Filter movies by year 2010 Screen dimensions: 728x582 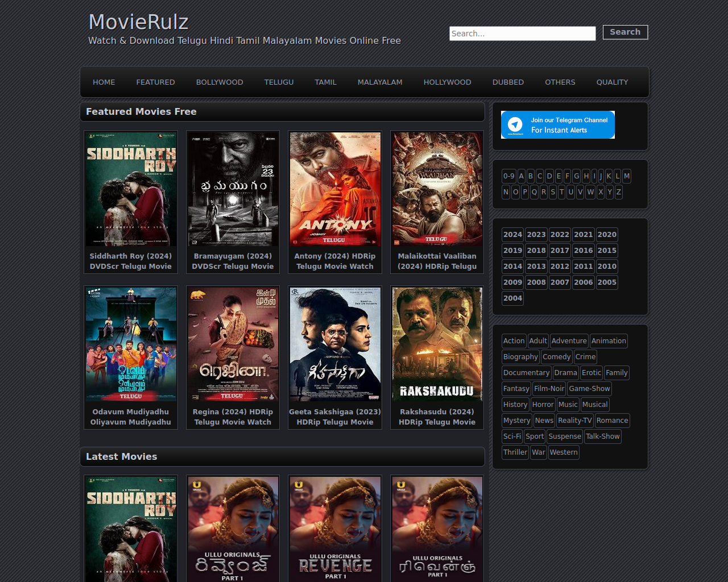pyautogui.click(x=607, y=266)
